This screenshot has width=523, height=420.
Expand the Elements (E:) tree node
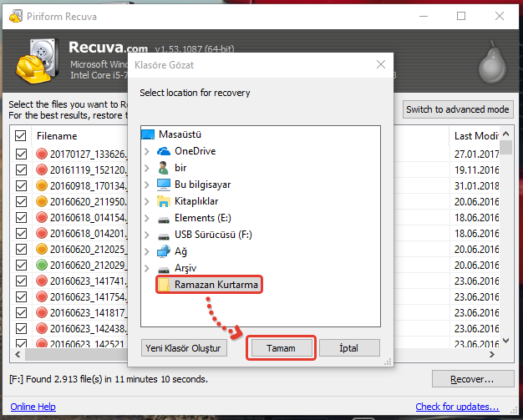click(x=147, y=218)
